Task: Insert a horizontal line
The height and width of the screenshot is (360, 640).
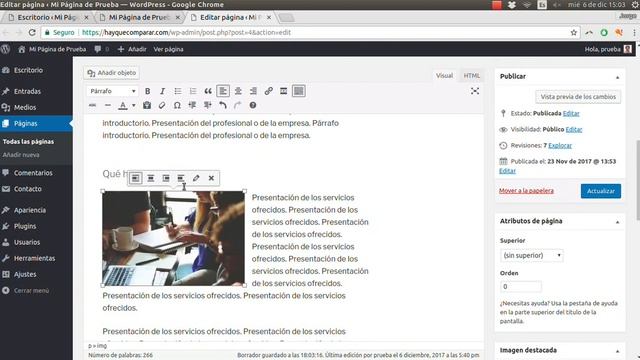Action: coord(108,105)
